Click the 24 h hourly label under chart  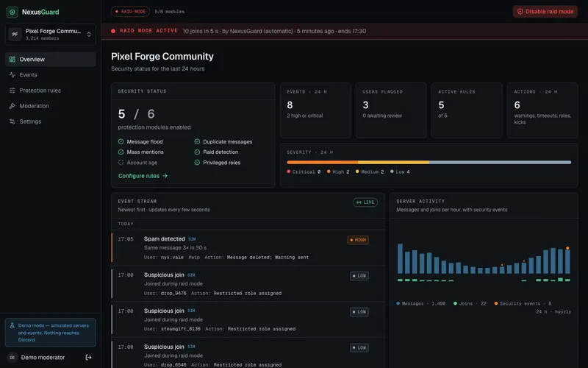pyautogui.click(x=553, y=311)
